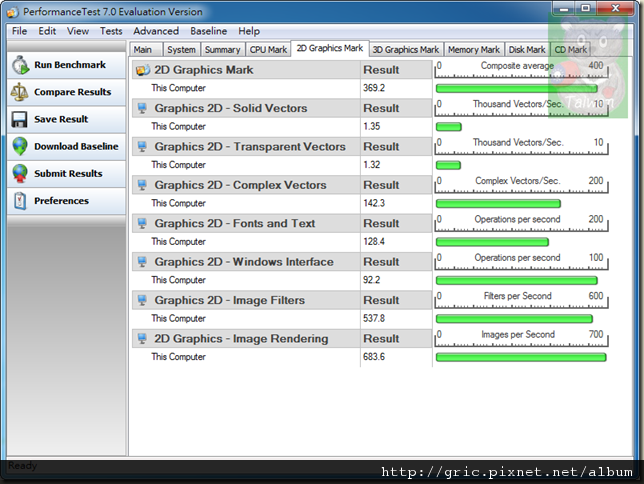Click the composite result value 369.2
Viewport: 644px width, 484px height.
click(374, 88)
